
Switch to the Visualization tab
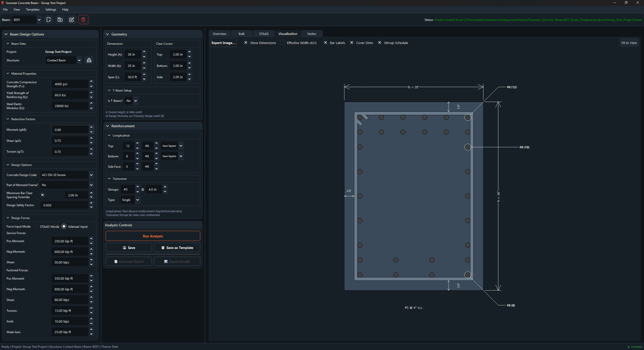288,33
